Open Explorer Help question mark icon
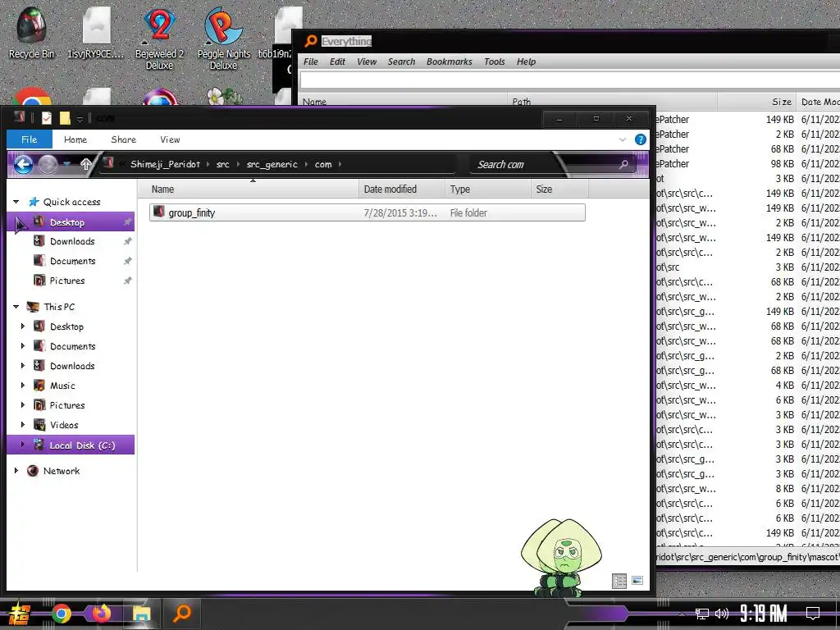 [x=640, y=139]
